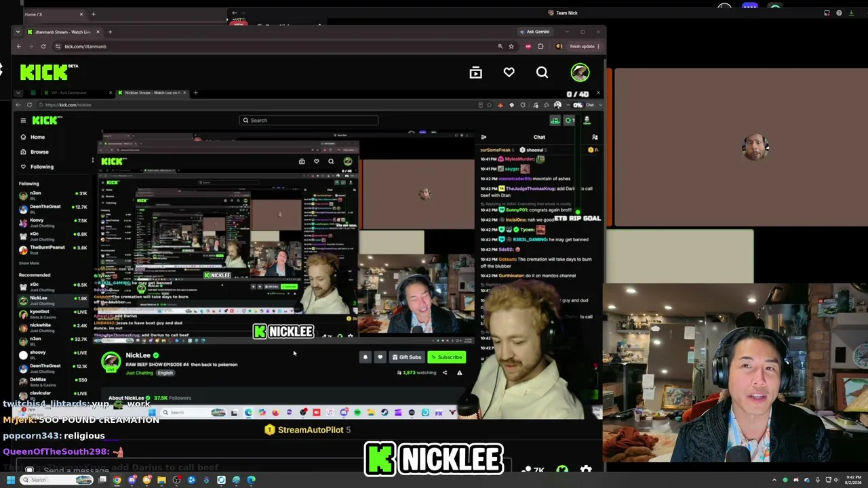Reload the kick.com/dtanmanb page
Image resolution: width=868 pixels, height=488 pixels.
click(43, 46)
